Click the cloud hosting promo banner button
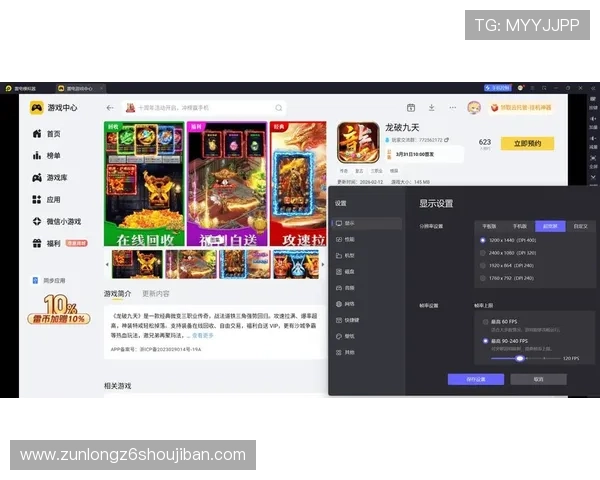 pos(521,108)
